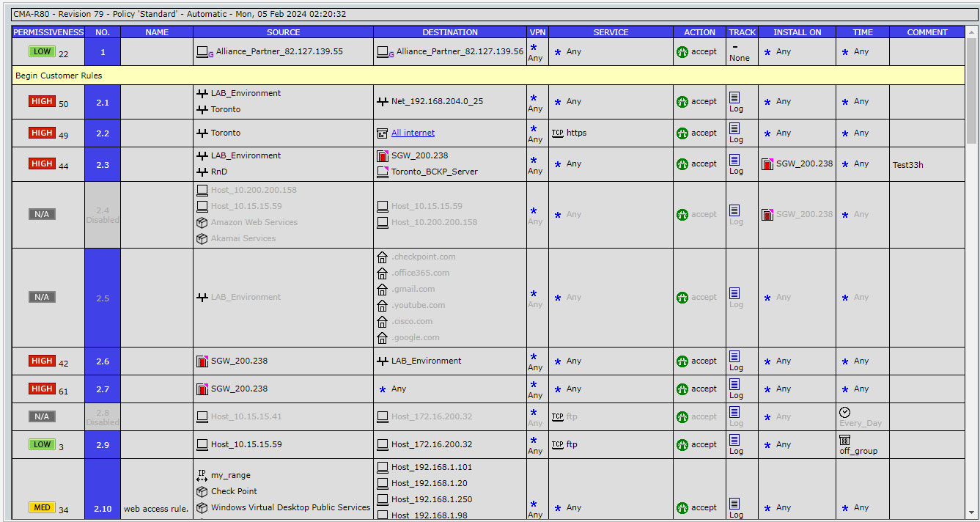Click the Every_Day clock icon in rule 2.8
Viewport: 980px width, 522px height.
coord(845,412)
